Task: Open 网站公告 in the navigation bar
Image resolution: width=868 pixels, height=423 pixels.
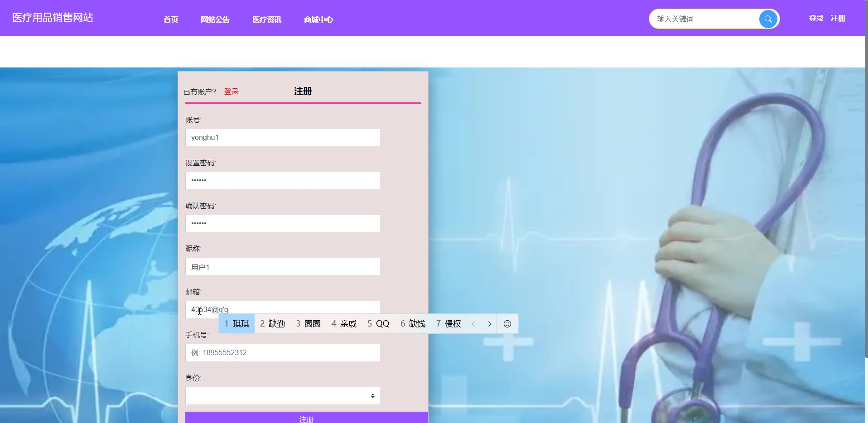Action: [215, 19]
